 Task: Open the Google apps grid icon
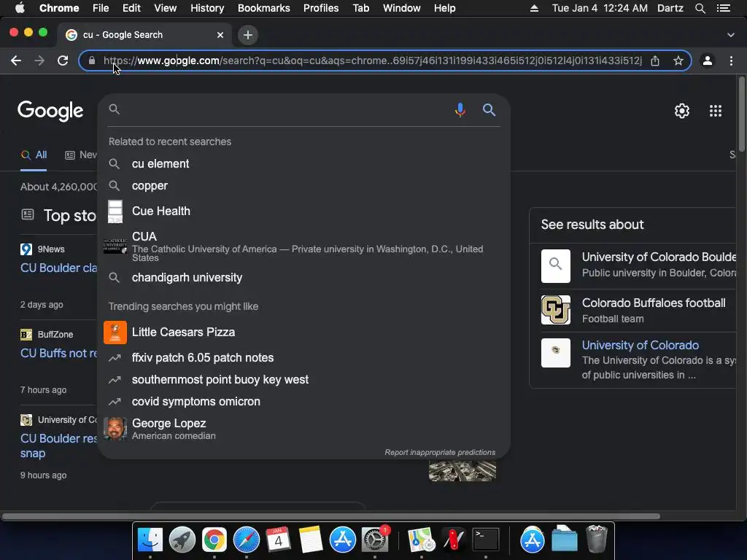point(716,111)
